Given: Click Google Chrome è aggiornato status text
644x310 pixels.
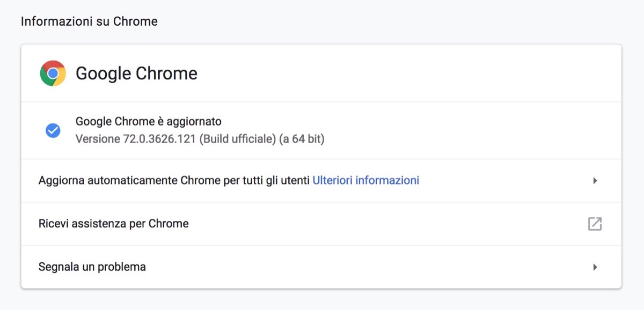Looking at the screenshot, I should pyautogui.click(x=148, y=121).
